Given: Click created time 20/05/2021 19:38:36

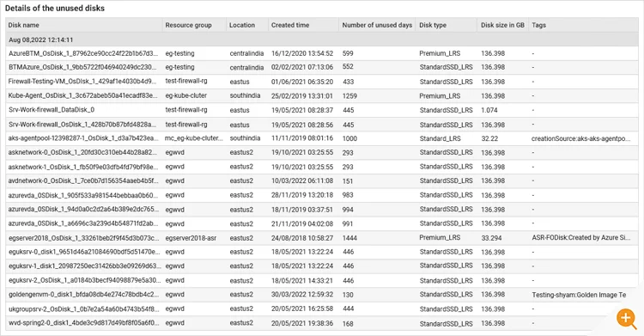Looking at the screenshot, I should pyautogui.click(x=302, y=323).
